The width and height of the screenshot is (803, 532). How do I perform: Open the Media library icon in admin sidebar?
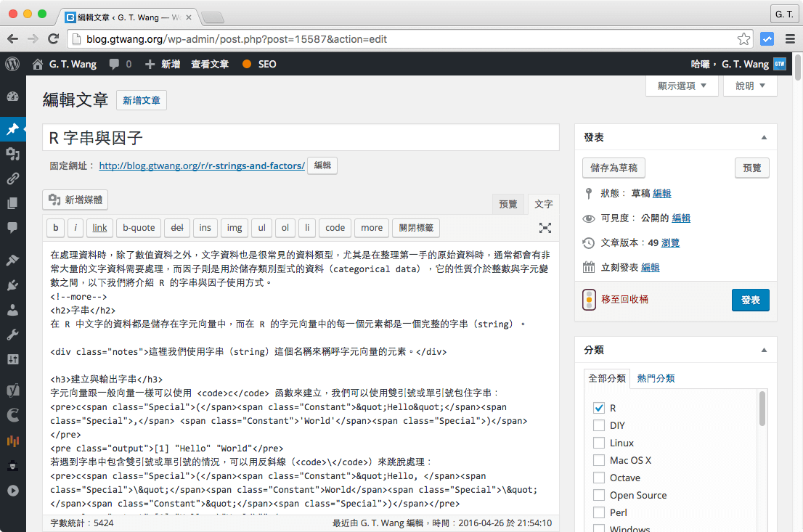12,154
